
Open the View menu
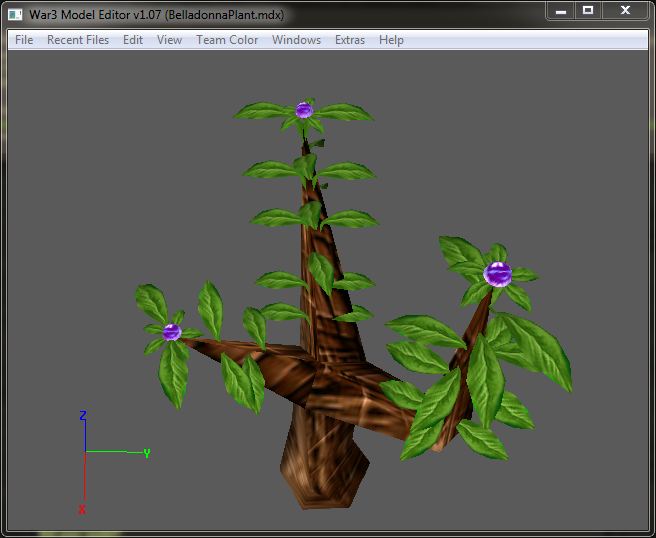169,40
